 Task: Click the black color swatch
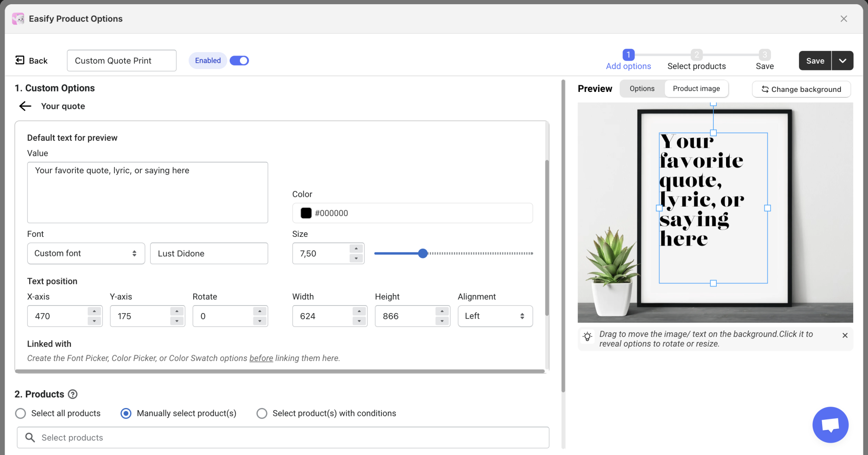pyautogui.click(x=306, y=213)
